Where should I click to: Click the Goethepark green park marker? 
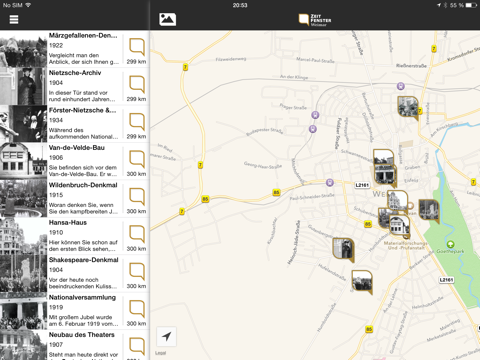coord(450,244)
